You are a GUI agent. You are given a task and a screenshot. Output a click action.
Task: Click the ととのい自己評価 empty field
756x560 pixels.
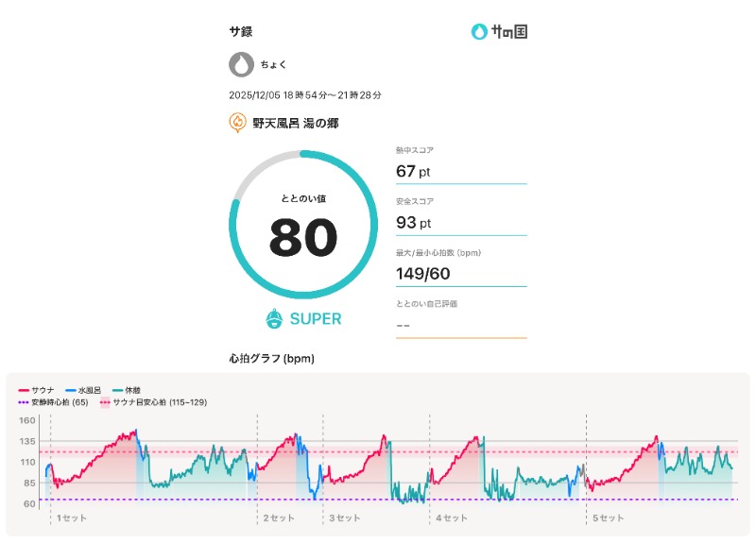tap(460, 325)
